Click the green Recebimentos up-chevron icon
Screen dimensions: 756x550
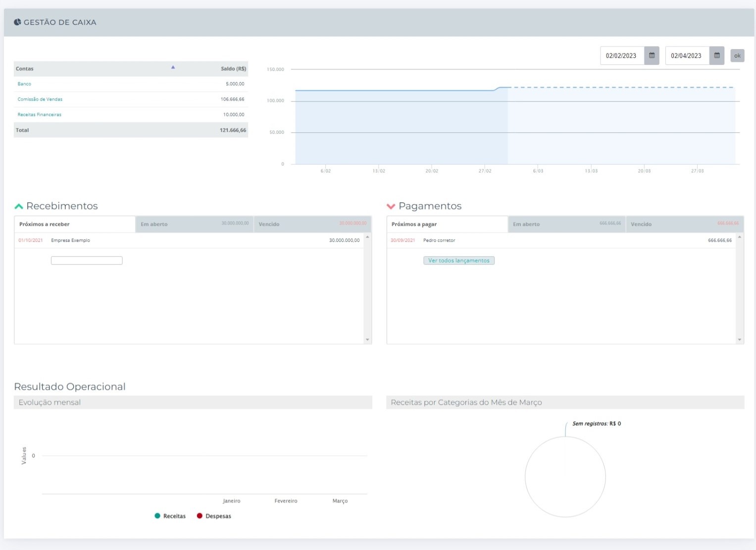[19, 206]
